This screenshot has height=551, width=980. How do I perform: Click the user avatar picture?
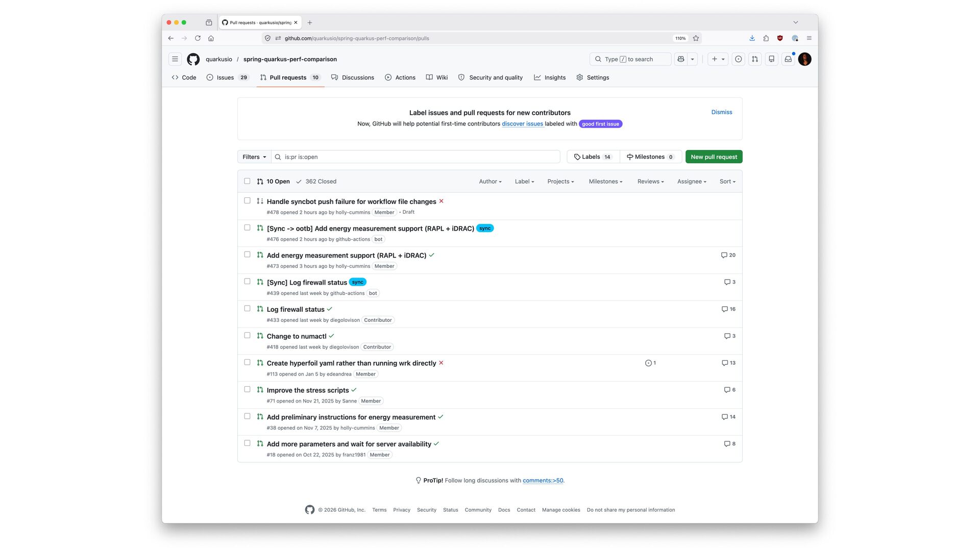pyautogui.click(x=805, y=59)
